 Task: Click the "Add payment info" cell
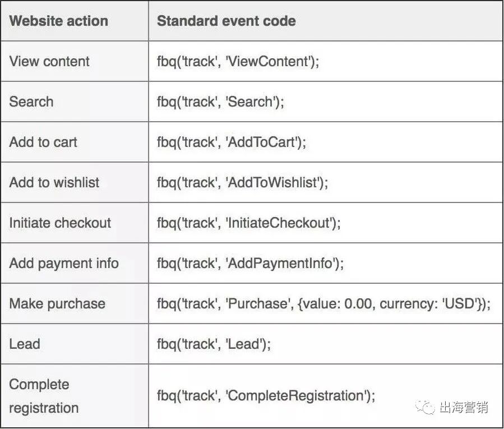(64, 263)
